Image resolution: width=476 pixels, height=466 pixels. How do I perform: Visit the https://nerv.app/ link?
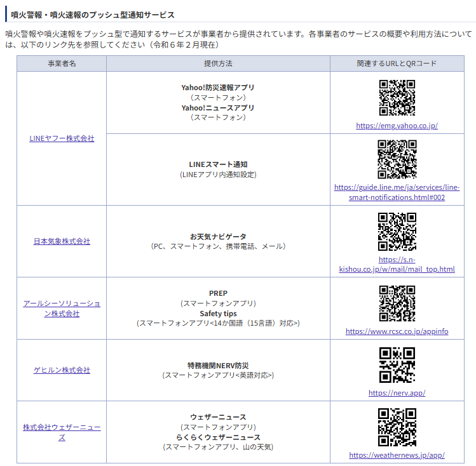[397, 393]
